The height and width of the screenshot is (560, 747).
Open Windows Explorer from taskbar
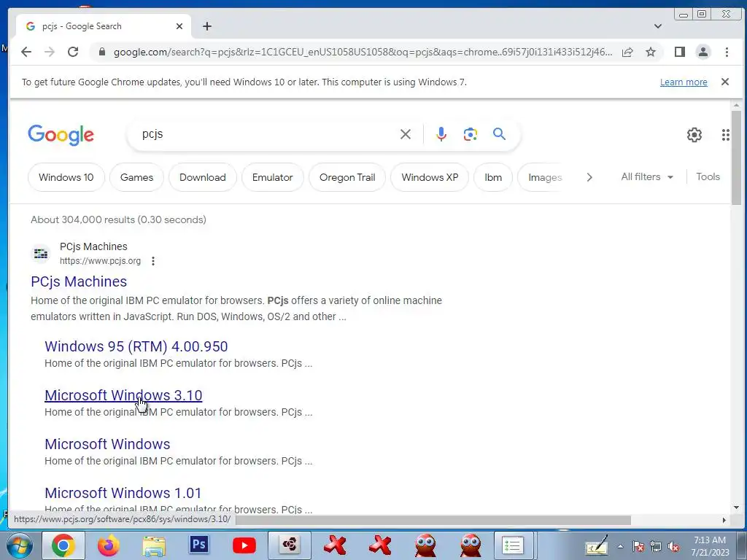click(x=153, y=545)
